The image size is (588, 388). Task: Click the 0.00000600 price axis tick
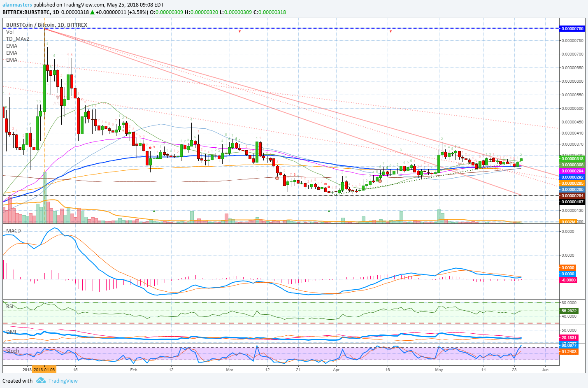click(572, 81)
